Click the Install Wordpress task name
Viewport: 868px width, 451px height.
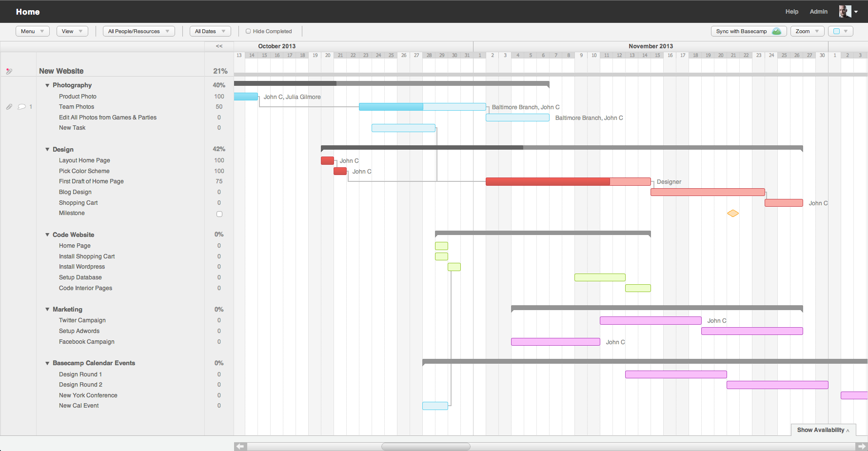[x=82, y=267]
